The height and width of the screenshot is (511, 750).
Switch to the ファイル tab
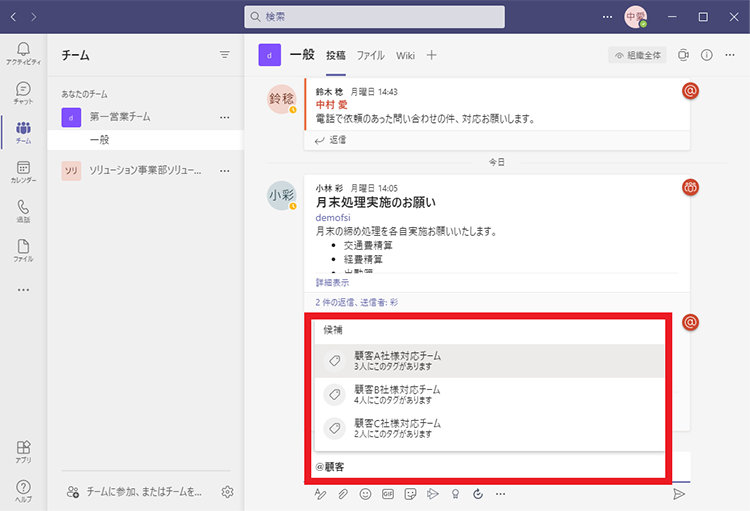pos(370,56)
